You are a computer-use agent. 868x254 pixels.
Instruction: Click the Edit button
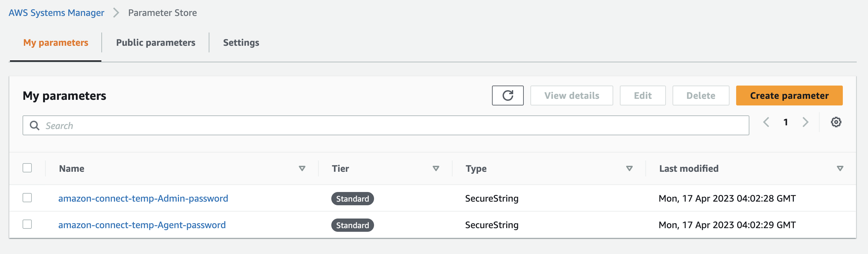pyautogui.click(x=643, y=95)
